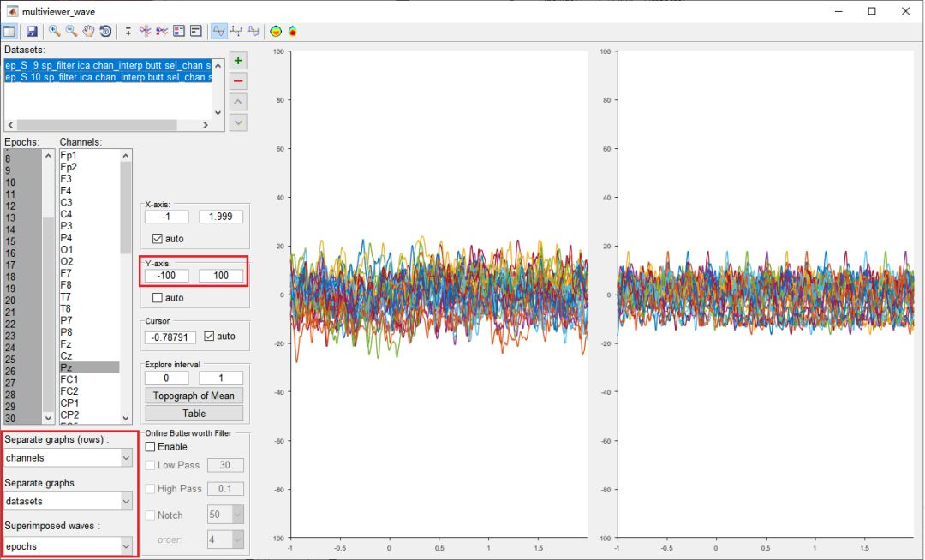Uncheck the X-axis auto checkbox
The height and width of the screenshot is (560, 925).
[x=158, y=239]
